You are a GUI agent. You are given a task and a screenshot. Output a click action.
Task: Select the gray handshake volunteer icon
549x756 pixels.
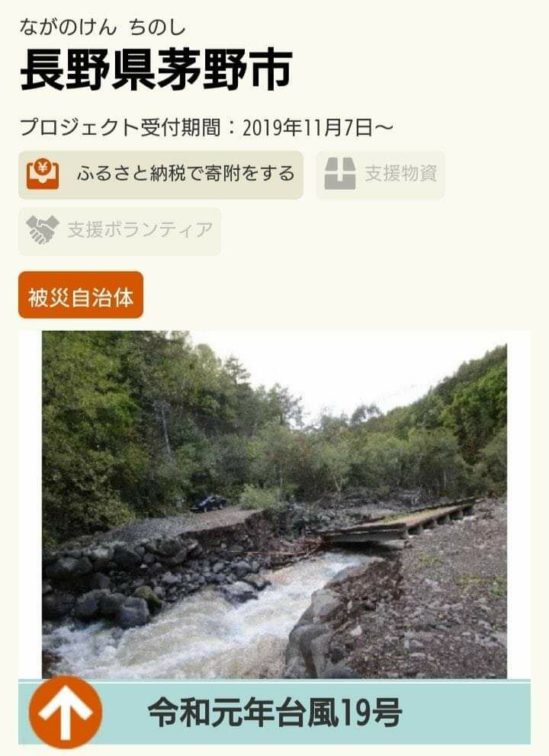(x=43, y=230)
